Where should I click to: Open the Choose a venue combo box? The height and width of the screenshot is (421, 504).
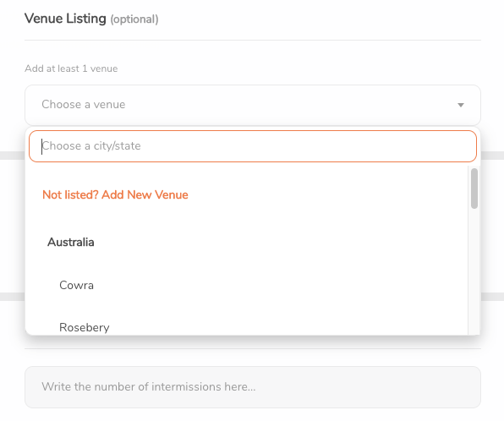(x=253, y=105)
